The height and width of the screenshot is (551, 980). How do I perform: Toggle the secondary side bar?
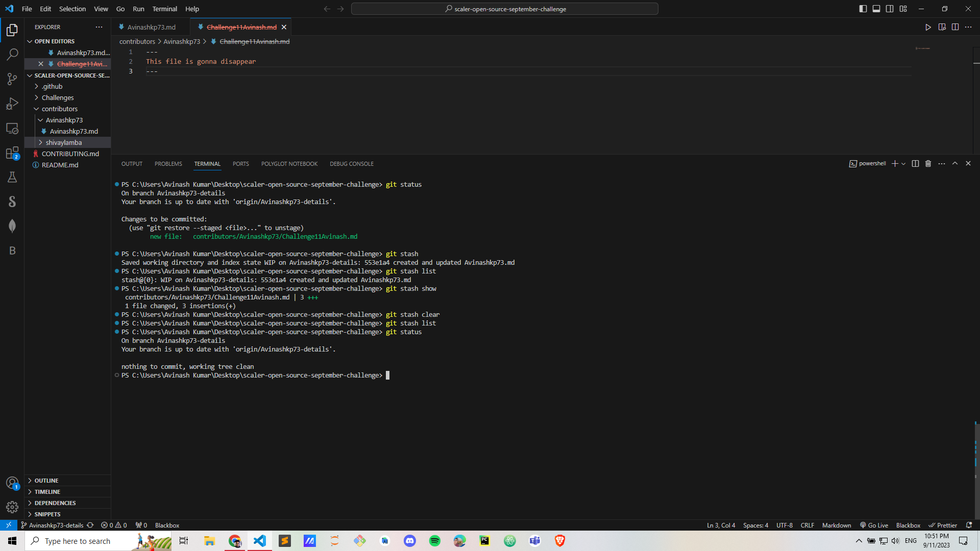890,9
